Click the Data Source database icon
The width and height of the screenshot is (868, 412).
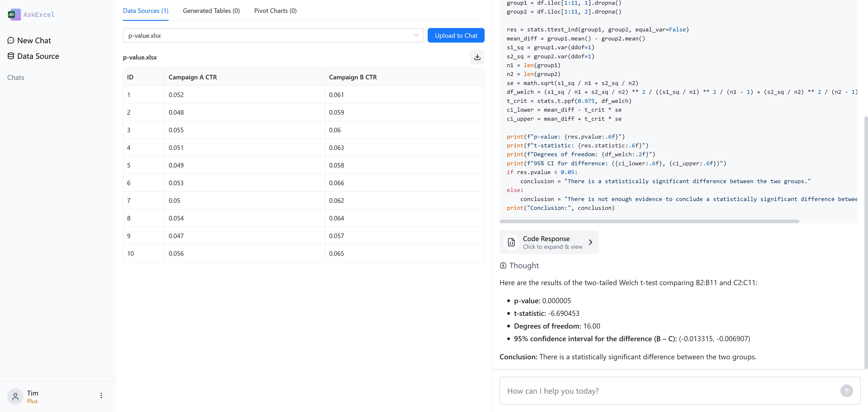tap(11, 56)
